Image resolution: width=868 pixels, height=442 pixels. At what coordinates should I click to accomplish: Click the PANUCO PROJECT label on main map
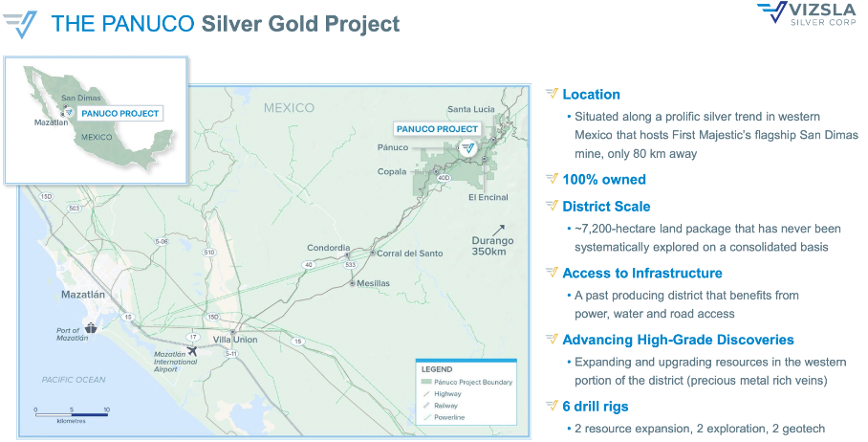437,129
